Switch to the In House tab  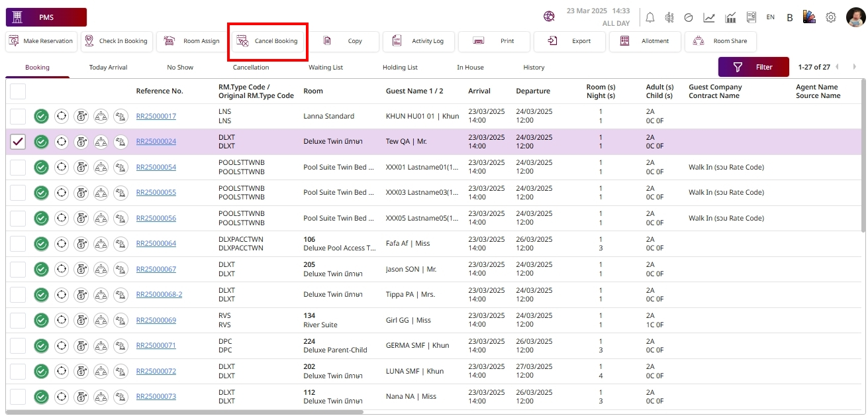point(470,68)
